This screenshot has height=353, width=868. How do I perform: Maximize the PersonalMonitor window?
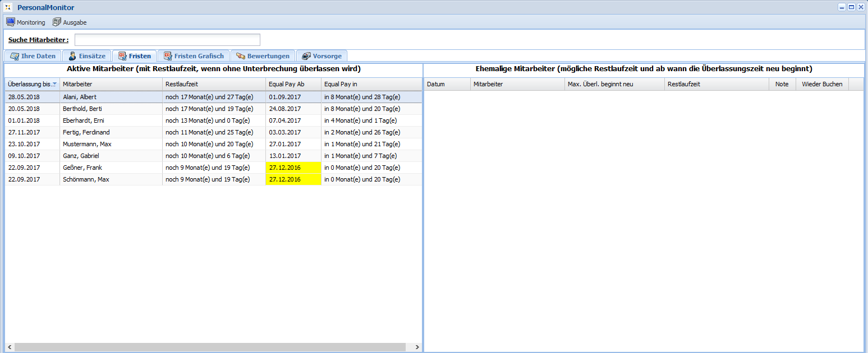pyautogui.click(x=851, y=7)
